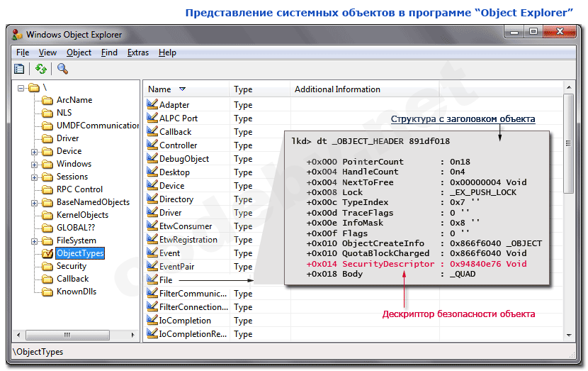Open the Object menu
The width and height of the screenshot is (588, 371).
point(79,52)
